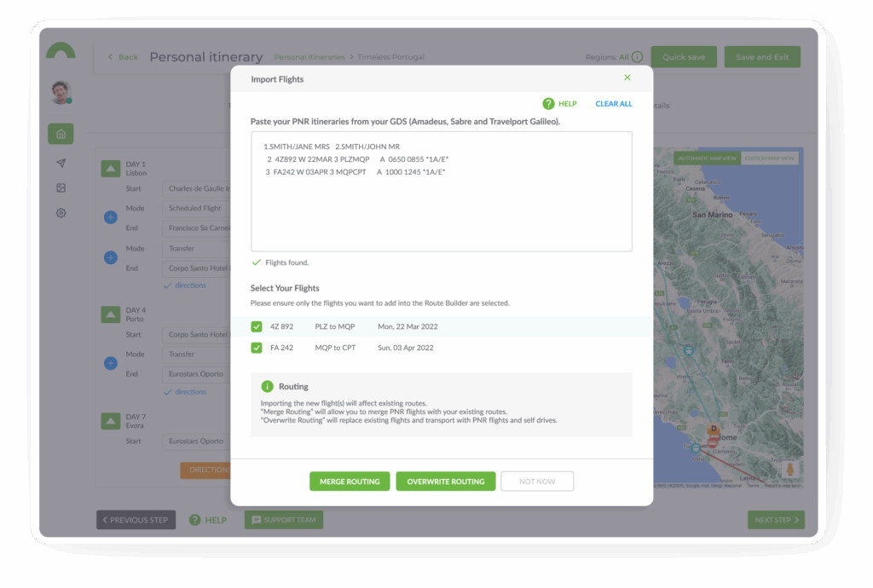Uncheck flight FA 242 checkbox
This screenshot has height=588, width=873.
coord(256,348)
